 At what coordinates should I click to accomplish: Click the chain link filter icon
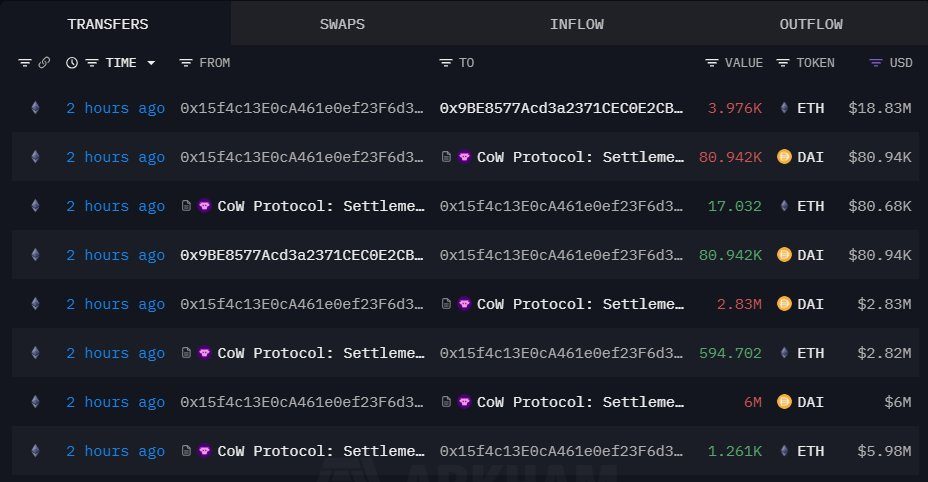[x=44, y=63]
